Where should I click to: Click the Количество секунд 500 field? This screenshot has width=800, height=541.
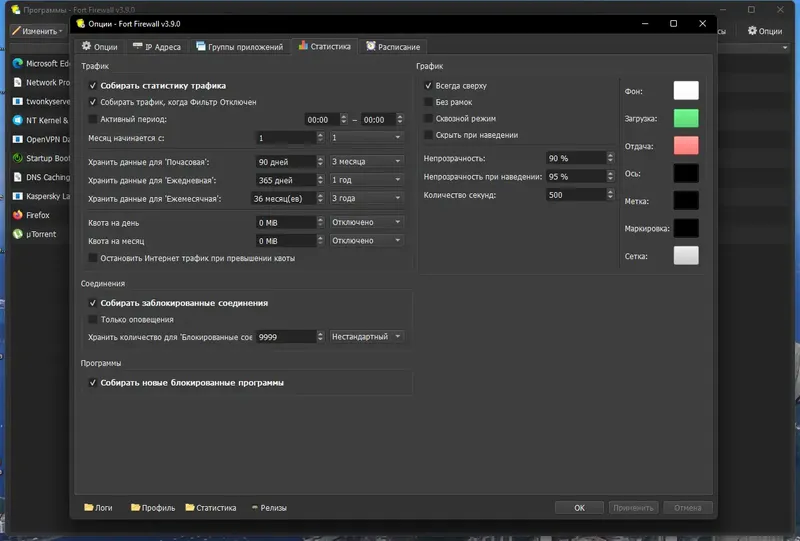580,195
